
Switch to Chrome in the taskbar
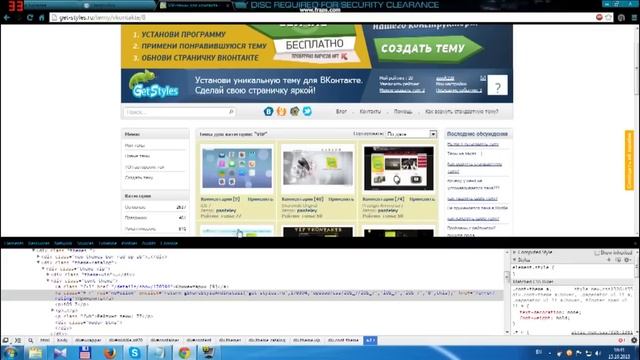click(x=184, y=353)
